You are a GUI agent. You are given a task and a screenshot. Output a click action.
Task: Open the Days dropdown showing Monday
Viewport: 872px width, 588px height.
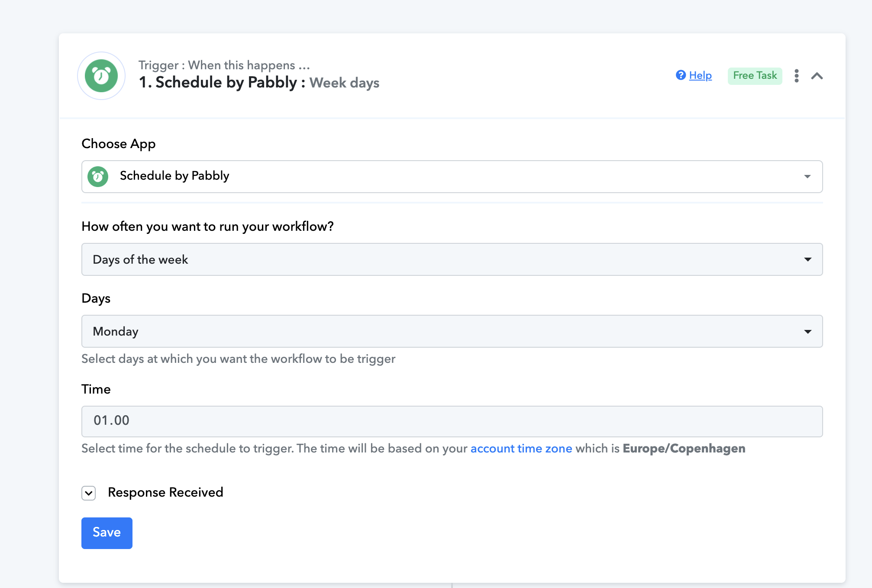pyautogui.click(x=452, y=331)
